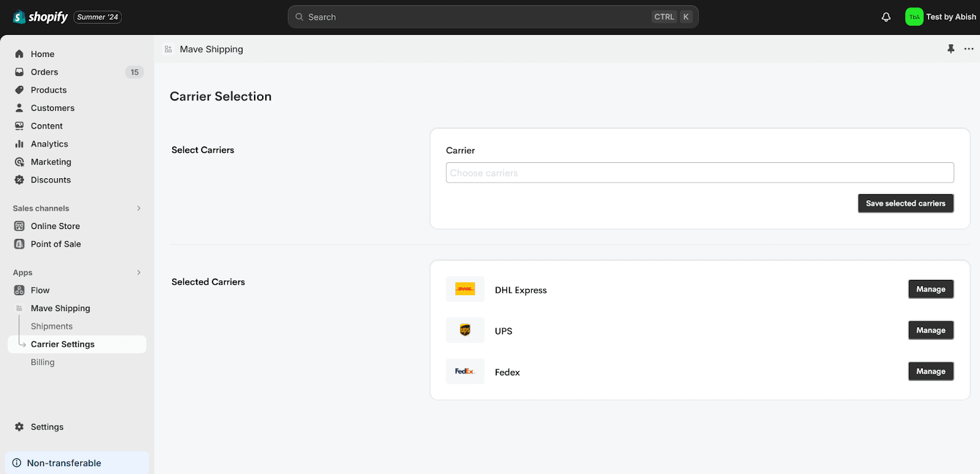Open Online Store

[x=56, y=226]
